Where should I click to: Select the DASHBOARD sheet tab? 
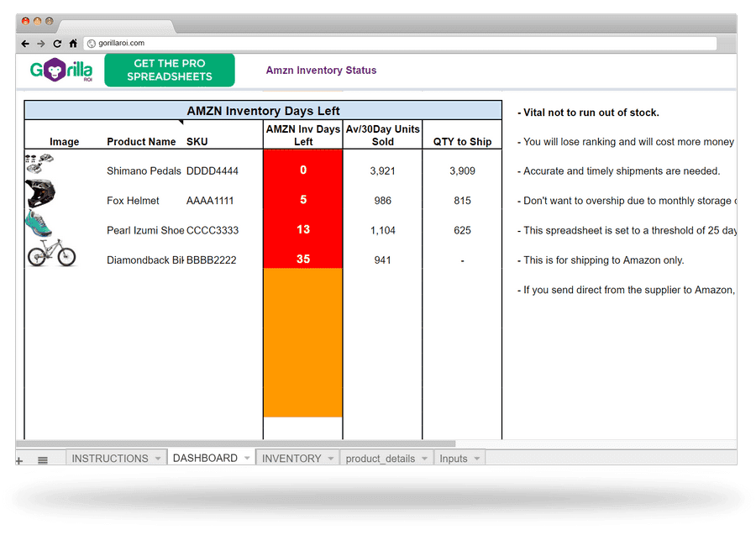coord(204,458)
